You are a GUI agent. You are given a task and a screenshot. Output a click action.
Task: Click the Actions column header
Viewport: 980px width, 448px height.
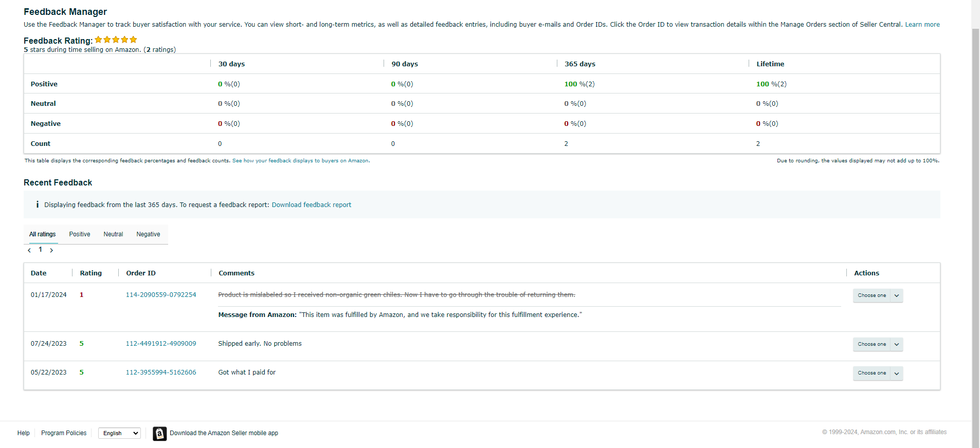point(867,273)
